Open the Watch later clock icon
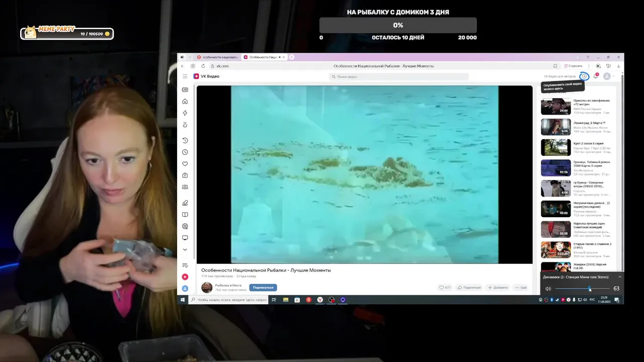The width and height of the screenshot is (644, 362). [185, 152]
